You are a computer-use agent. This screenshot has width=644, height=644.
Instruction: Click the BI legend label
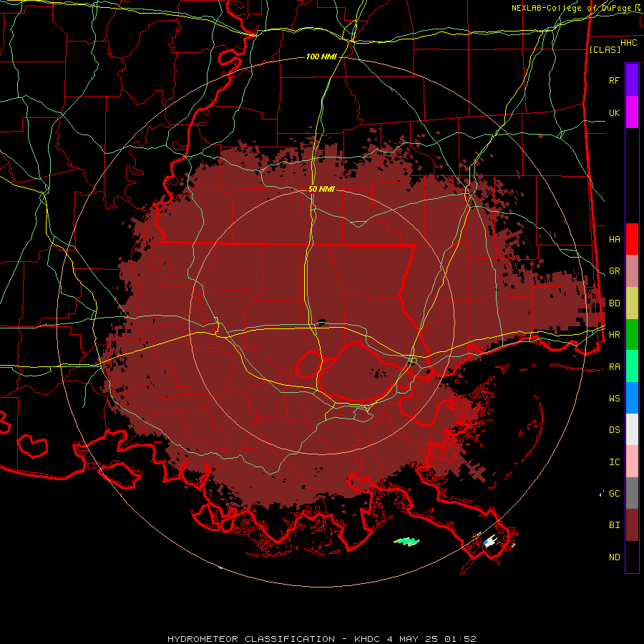614,525
